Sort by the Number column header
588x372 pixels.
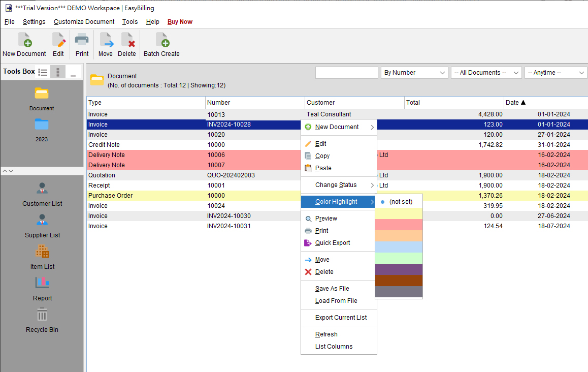[x=255, y=103]
